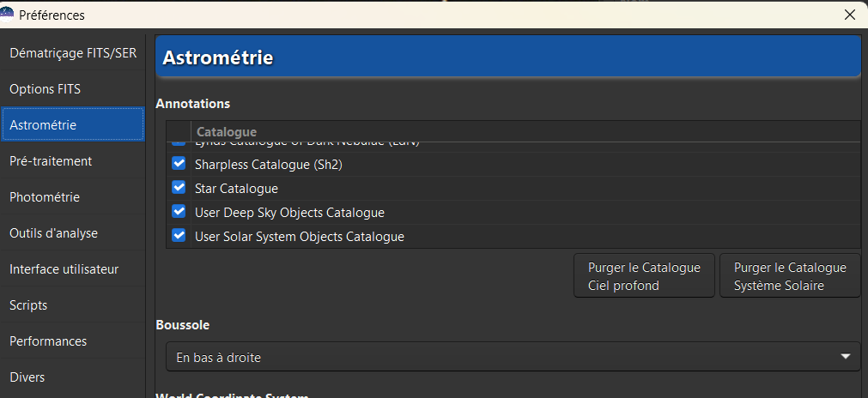Disable the Star Catalogue annotation checkbox

click(179, 188)
